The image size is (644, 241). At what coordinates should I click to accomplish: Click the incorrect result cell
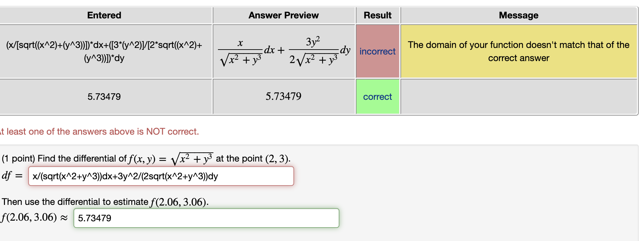377,52
